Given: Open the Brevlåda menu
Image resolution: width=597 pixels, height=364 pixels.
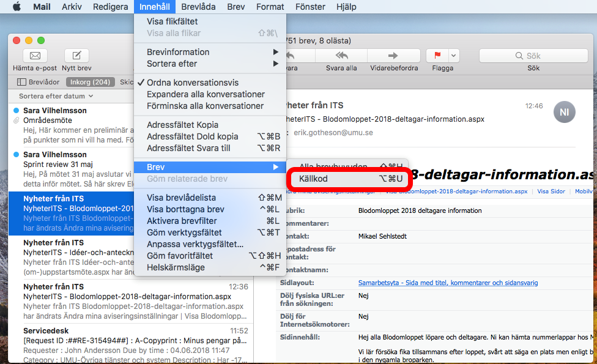Looking at the screenshot, I should pyautogui.click(x=198, y=7).
